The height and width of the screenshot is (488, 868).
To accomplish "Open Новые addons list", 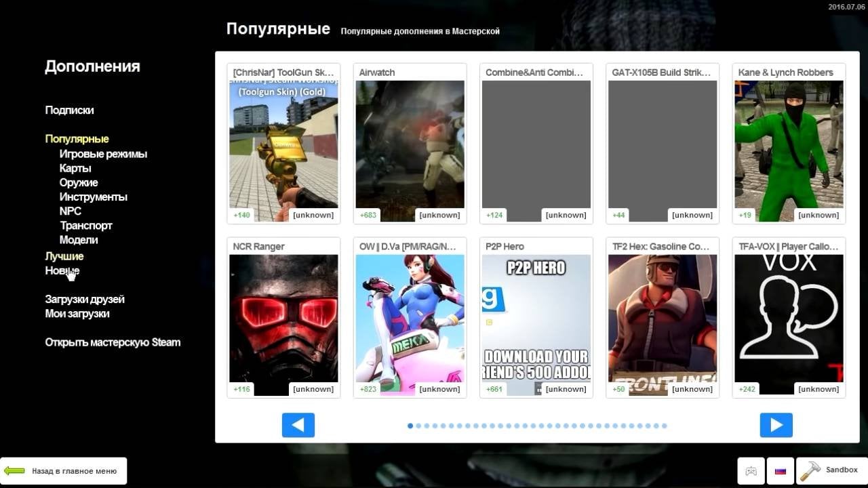I will (62, 270).
